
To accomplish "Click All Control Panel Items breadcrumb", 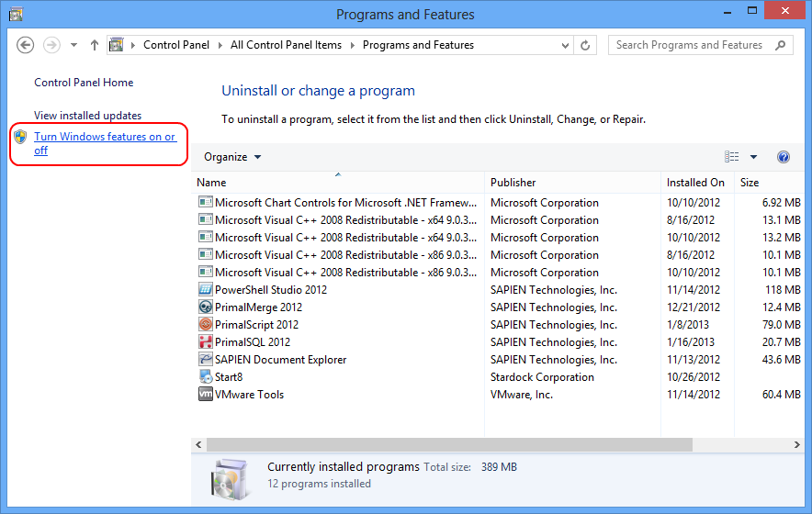I will click(x=286, y=45).
